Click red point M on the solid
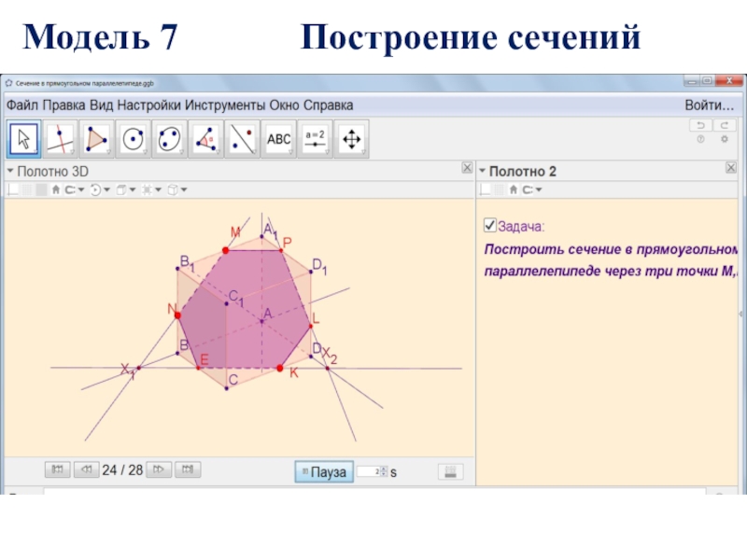 [226, 250]
